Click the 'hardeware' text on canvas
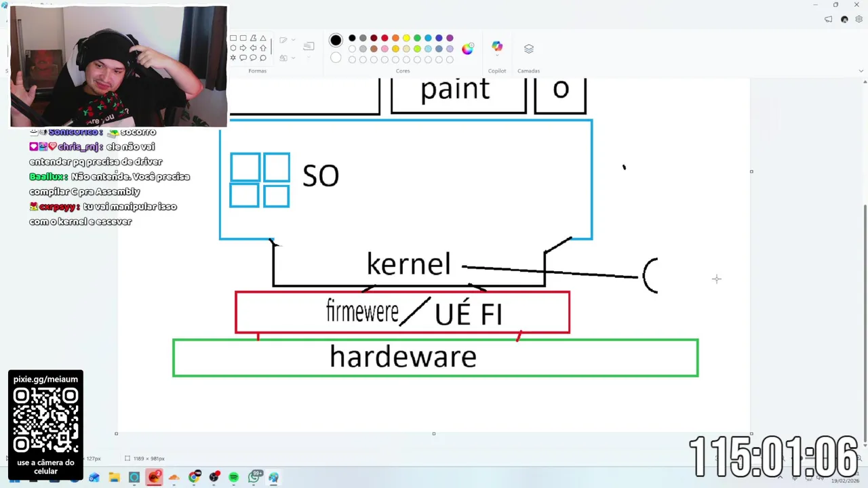The height and width of the screenshot is (488, 868). pos(403,357)
